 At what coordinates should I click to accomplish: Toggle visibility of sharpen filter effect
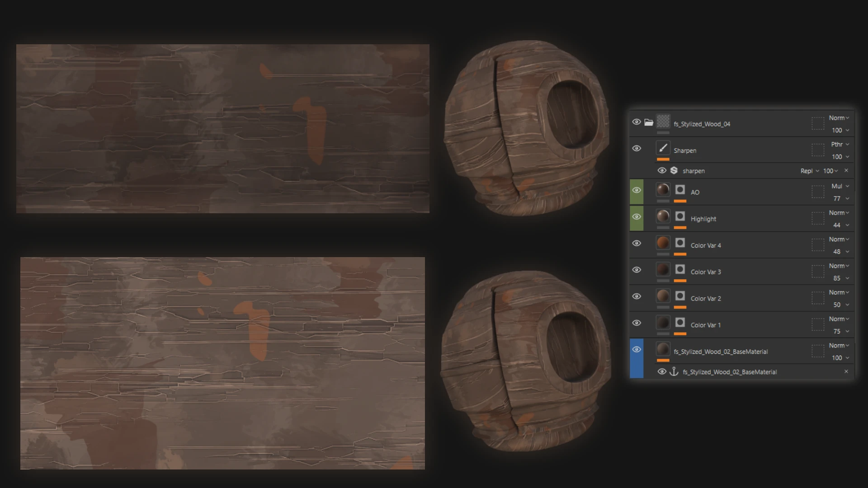(x=662, y=170)
